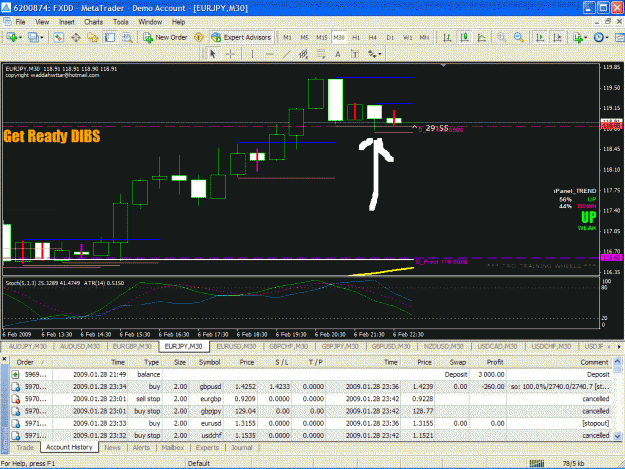Select the Horizontal Line drawing tool
Screen dimensions: 625x469
point(269,54)
